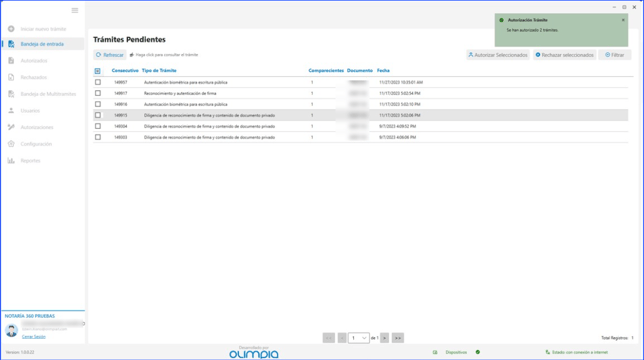Viewport: 644px width, 360px height.
Task: Dismiss the Autorización Trámite notification
Action: pos(623,20)
